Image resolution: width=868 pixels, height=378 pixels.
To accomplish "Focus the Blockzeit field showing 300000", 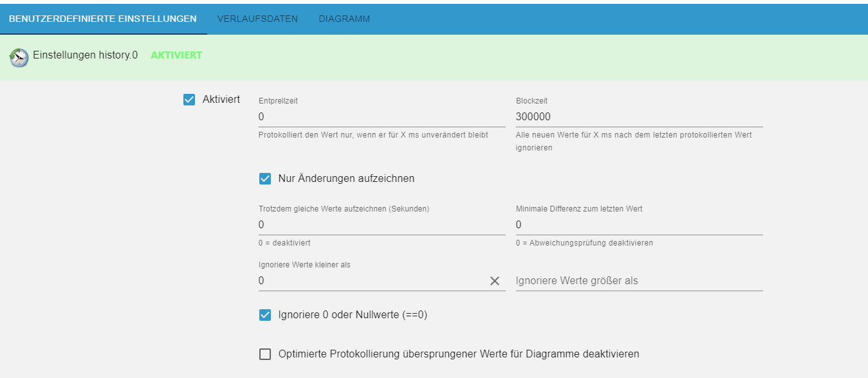I will point(638,117).
